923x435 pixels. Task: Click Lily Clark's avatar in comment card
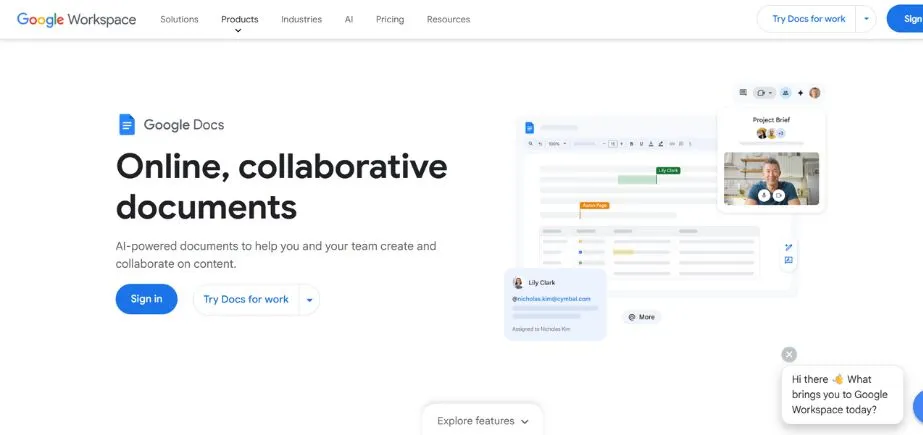point(518,283)
